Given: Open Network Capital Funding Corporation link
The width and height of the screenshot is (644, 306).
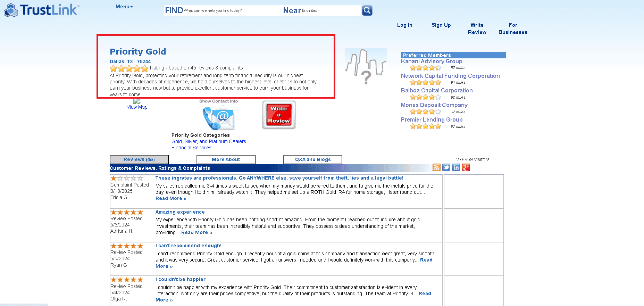Looking at the screenshot, I should coord(450,76).
